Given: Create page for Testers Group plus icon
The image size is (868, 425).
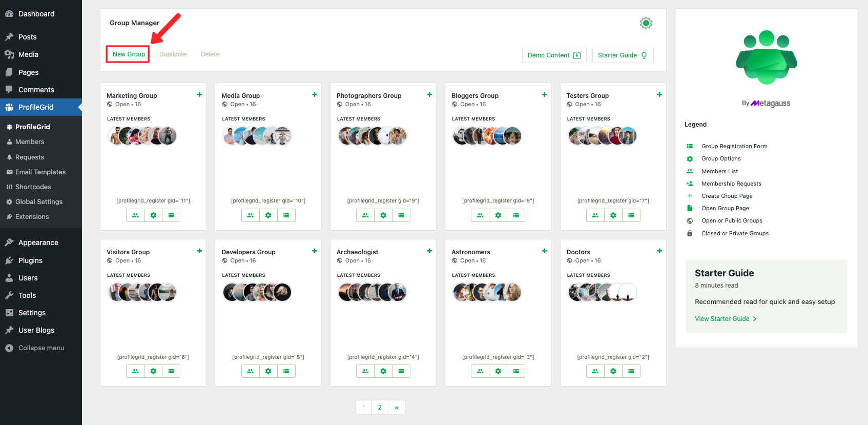Looking at the screenshot, I should pos(659,95).
